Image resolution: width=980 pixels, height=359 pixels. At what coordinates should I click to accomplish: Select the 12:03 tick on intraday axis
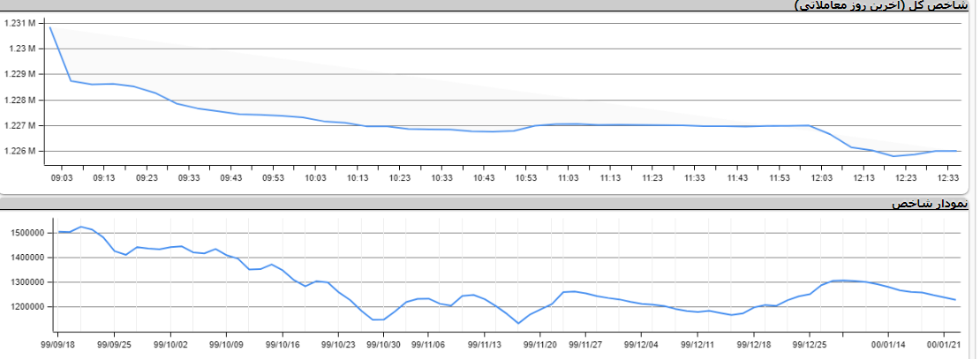click(x=821, y=177)
